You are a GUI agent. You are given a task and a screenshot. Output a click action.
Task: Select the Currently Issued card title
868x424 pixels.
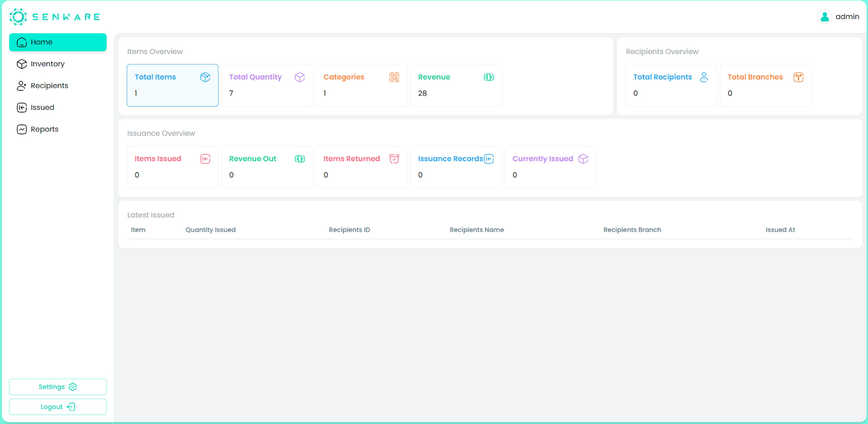pos(542,159)
